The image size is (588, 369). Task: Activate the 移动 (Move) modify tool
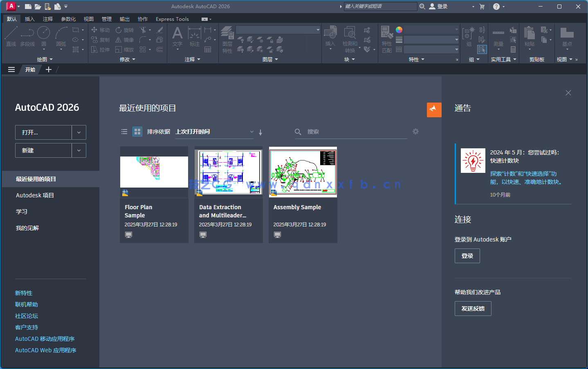101,30
